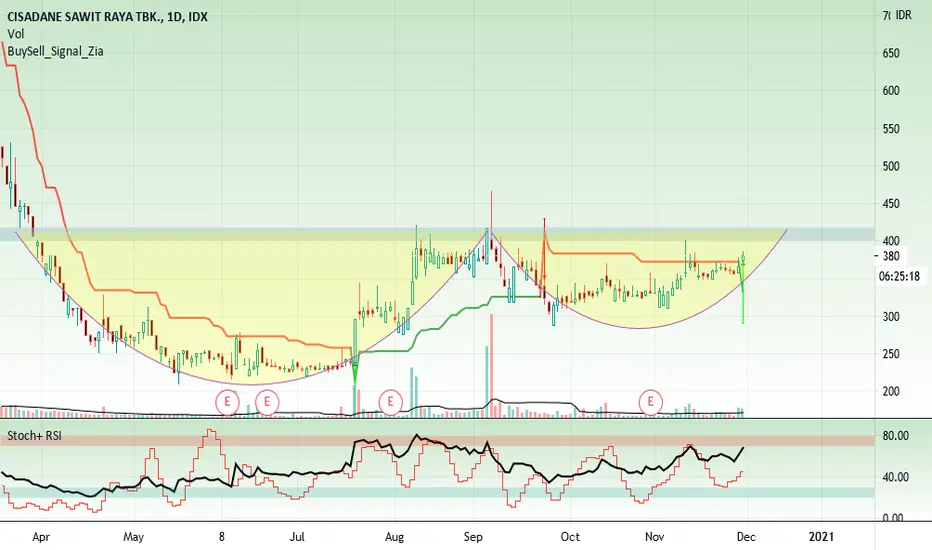Click the Oct label on time axis
Image resolution: width=932 pixels, height=550 pixels.
tap(570, 537)
